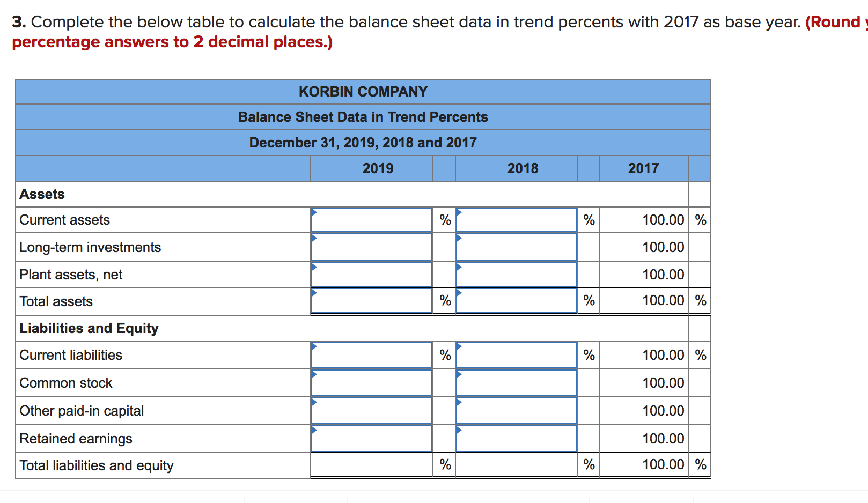The image size is (868, 503).
Task: Click the KORBIN COMPANY title cell
Action: click(x=363, y=91)
